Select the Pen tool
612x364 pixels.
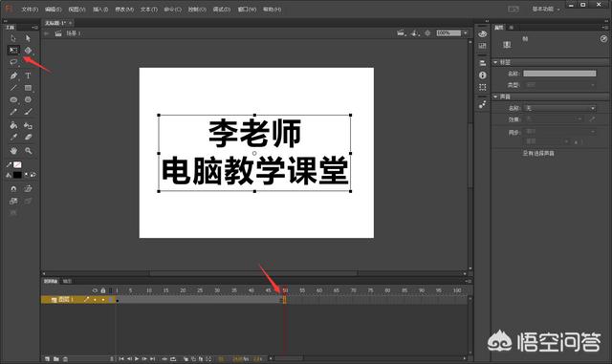point(13,75)
